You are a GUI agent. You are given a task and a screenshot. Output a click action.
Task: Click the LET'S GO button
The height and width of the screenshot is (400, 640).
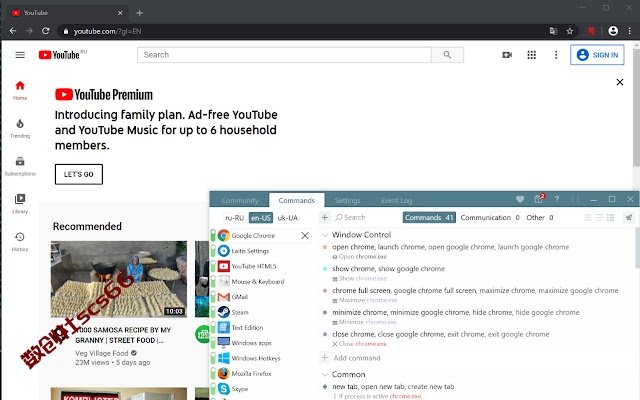click(79, 174)
